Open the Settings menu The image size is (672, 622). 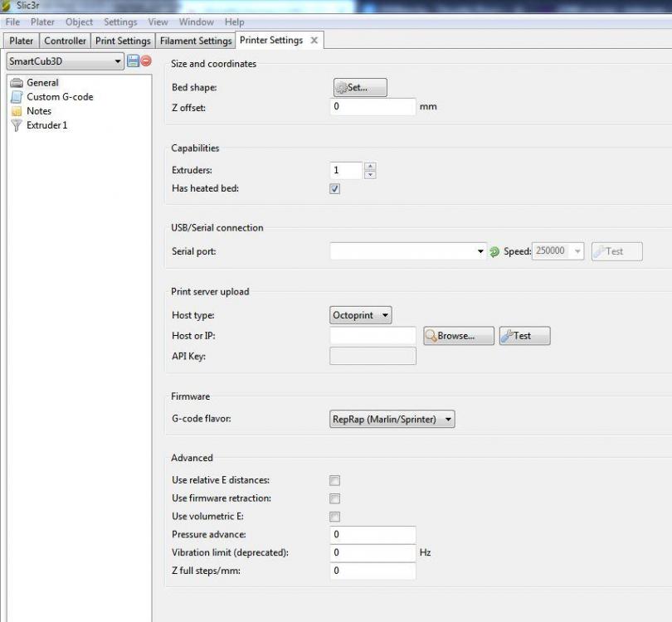[x=120, y=22]
